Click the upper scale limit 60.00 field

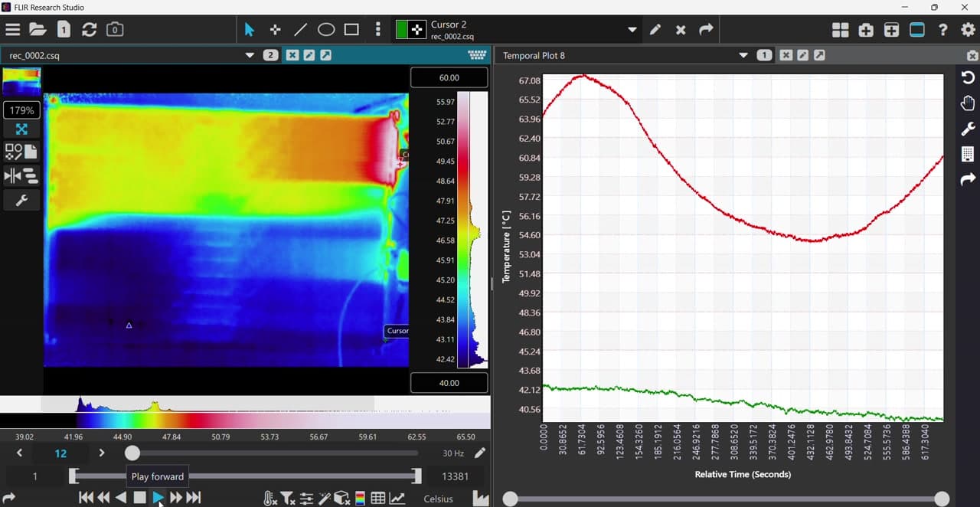[x=449, y=77]
